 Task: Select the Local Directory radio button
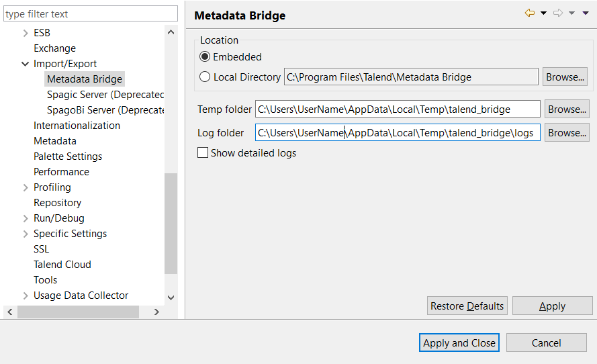pos(205,77)
